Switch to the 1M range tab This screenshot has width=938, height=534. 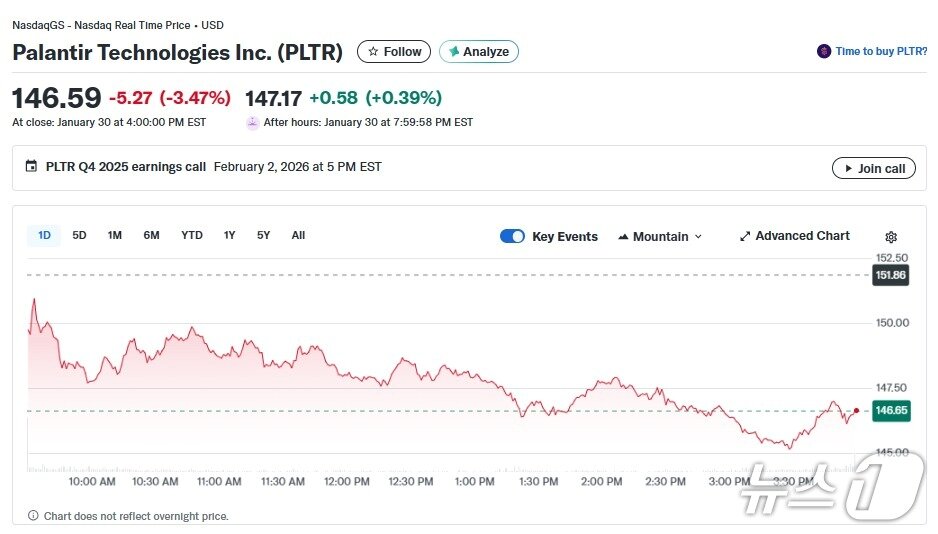[x=115, y=236]
